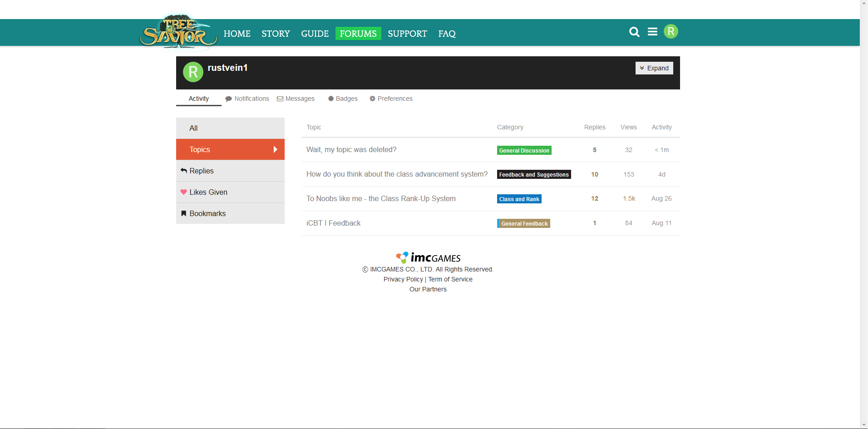This screenshot has height=429, width=868.
Task: Show Likes Given activity
Action: (x=208, y=192)
